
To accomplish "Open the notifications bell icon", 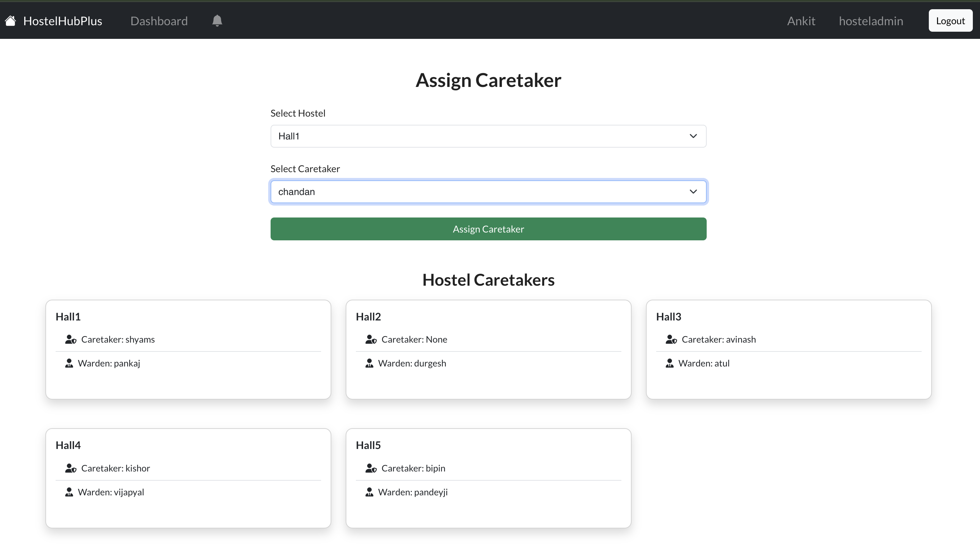I will point(217,20).
